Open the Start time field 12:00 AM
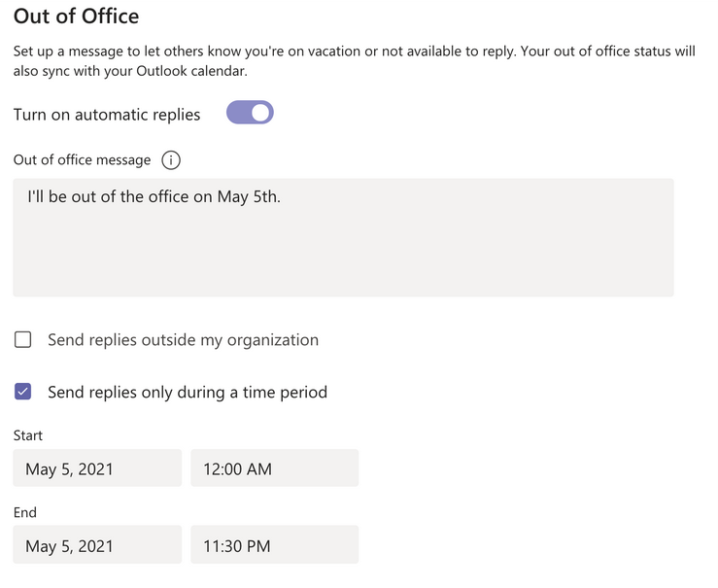The image size is (718, 588). (275, 468)
